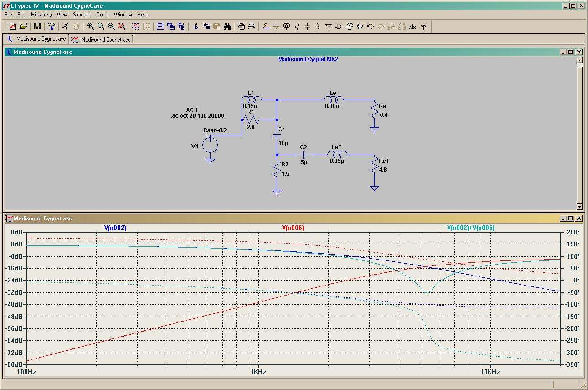The width and height of the screenshot is (588, 390).
Task: Click the Madisound Cygnet Mk2 title text
Action: pos(308,59)
